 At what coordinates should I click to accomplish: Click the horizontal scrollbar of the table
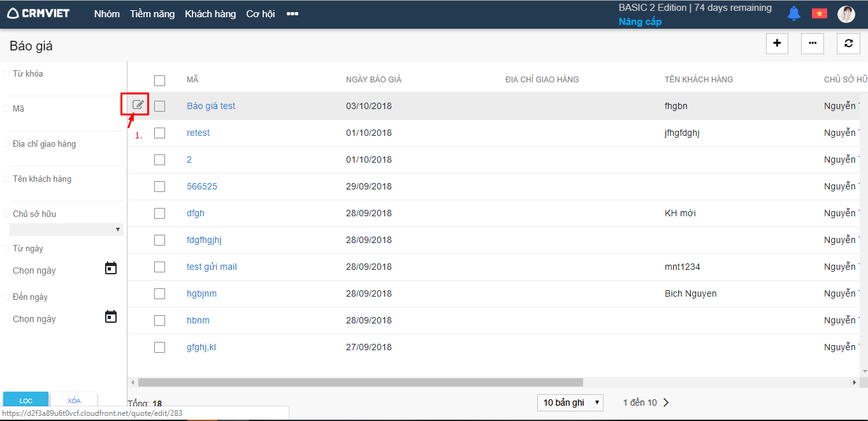[x=360, y=382]
